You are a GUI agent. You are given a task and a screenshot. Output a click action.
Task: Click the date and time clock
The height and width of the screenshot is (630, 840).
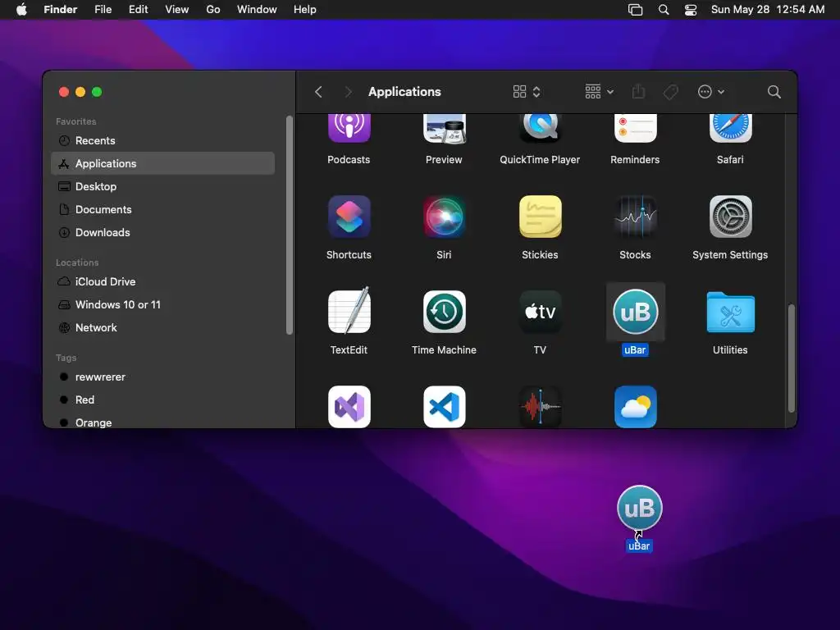[768, 10]
